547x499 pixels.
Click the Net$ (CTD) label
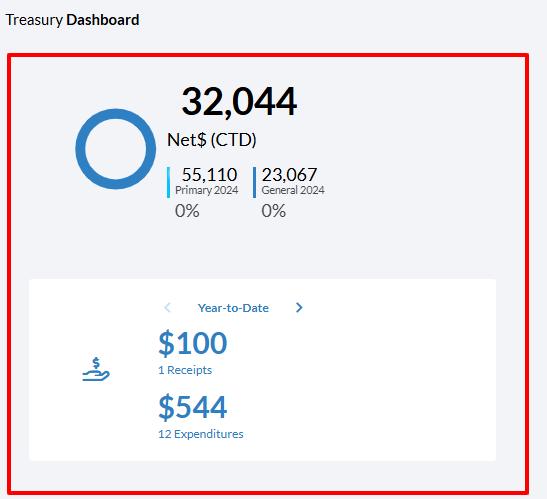212,140
